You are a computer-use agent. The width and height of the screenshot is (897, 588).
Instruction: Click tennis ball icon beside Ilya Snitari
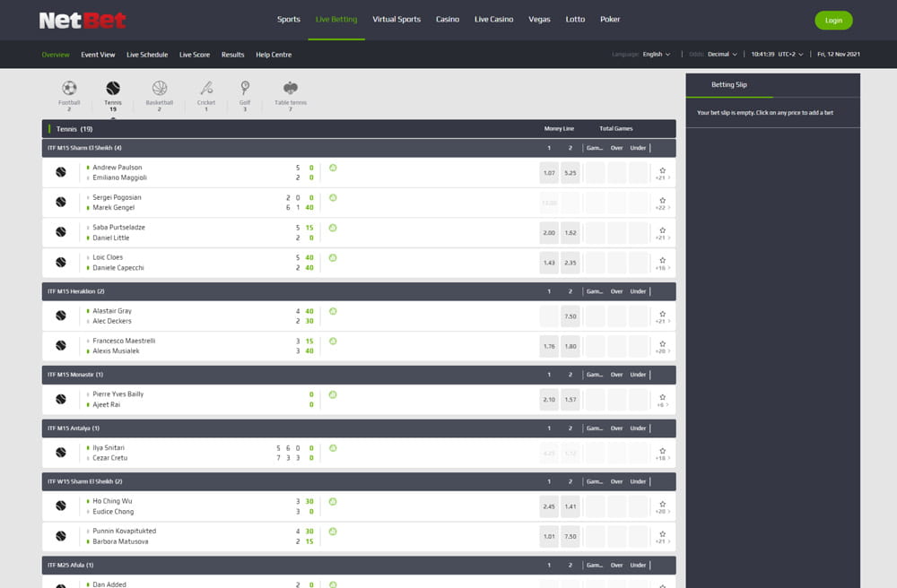coord(61,453)
